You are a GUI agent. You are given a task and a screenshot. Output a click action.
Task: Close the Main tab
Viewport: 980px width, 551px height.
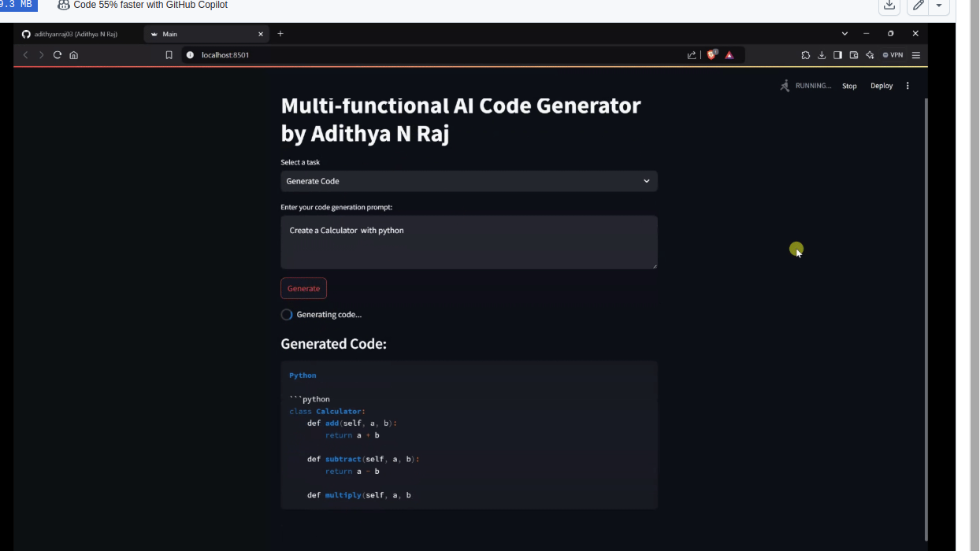[262, 34]
